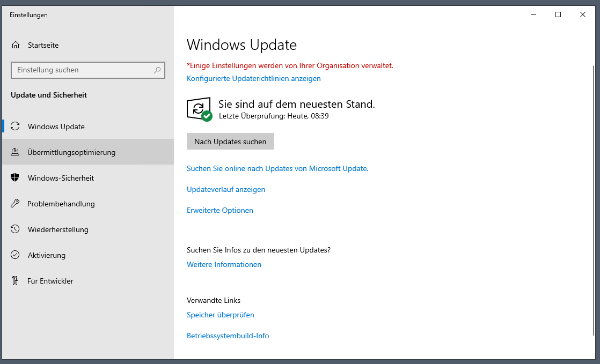600x364 pixels.
Task: Click the Nach Updates suchen button
Action: (230, 142)
